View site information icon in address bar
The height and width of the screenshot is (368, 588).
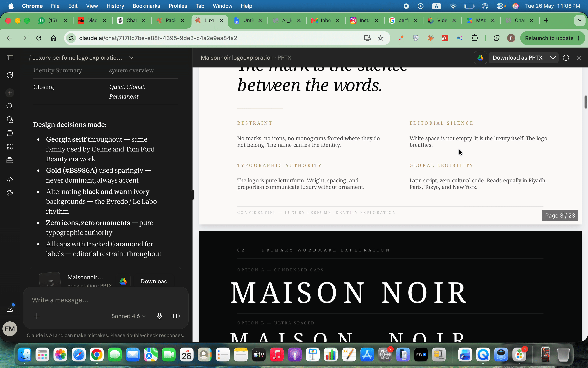tap(71, 38)
